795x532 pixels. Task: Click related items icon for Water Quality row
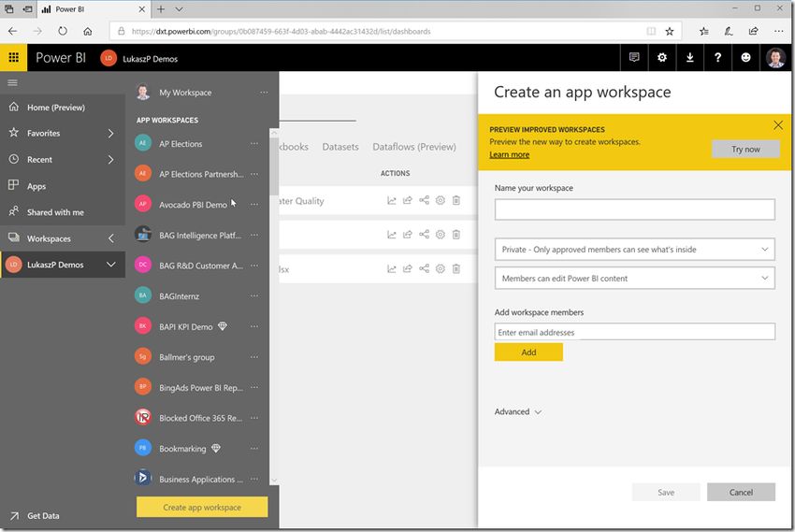pos(424,200)
